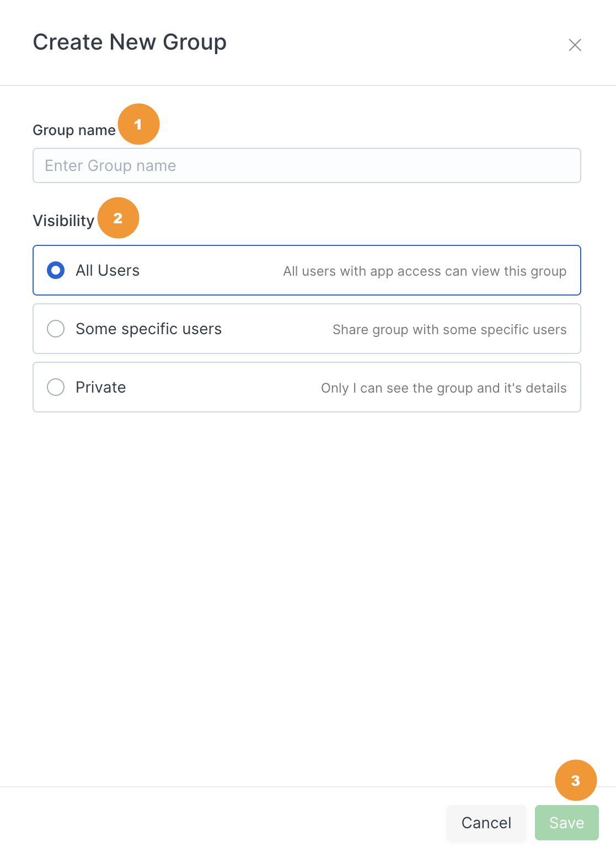
Task: Close the Create New Group dialog
Action: (x=575, y=45)
